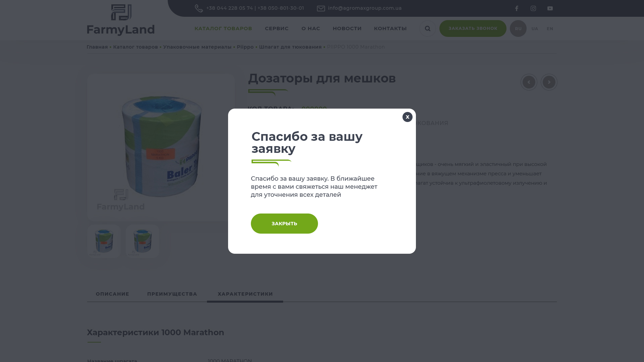The height and width of the screenshot is (362, 644).
Task: Click Каталог товаров breadcrumb
Action: (x=136, y=47)
